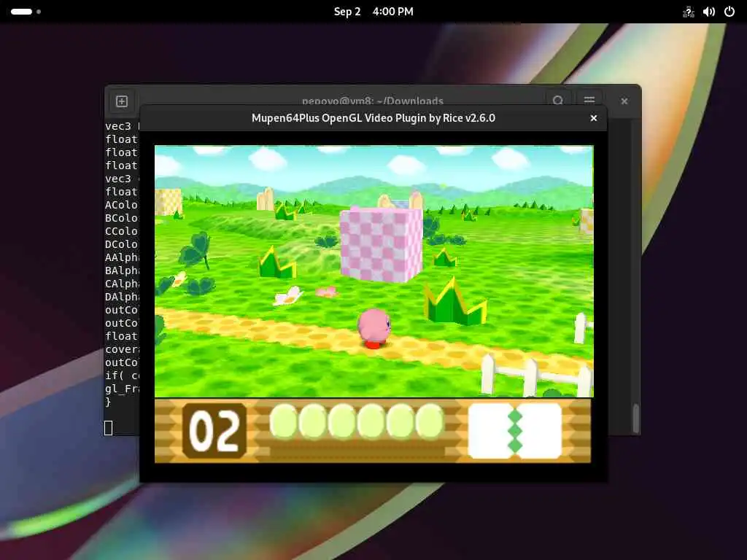747x560 pixels.
Task: Click the "gl_Fr" line in the terminal output
Action: click(x=122, y=389)
